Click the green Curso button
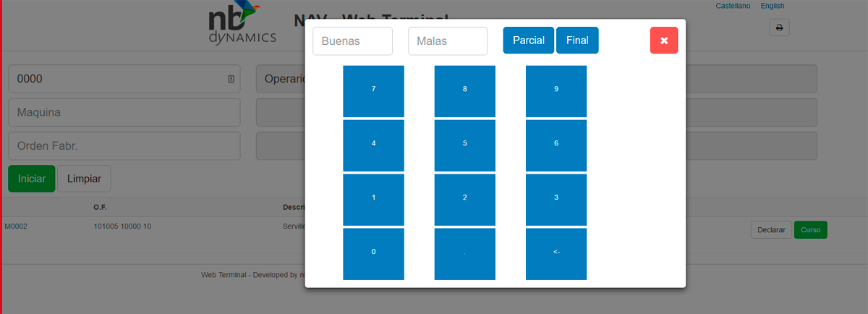Viewport: 868px width, 314px height. pos(810,230)
